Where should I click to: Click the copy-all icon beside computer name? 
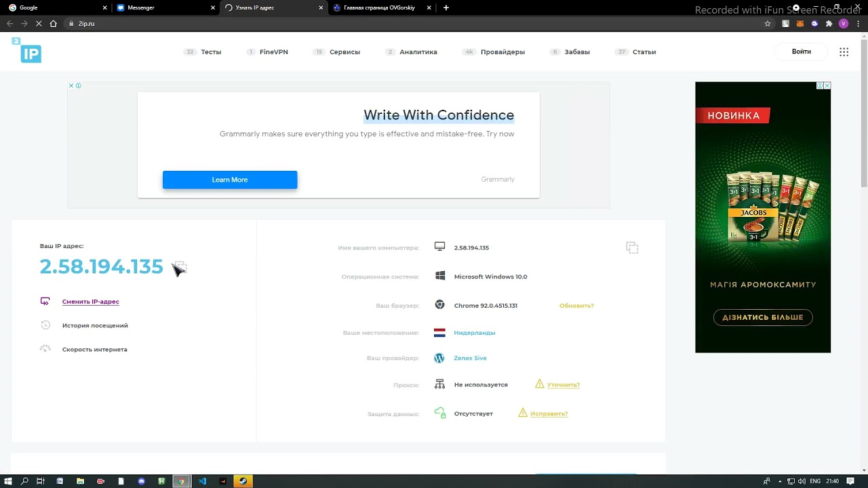click(x=632, y=247)
